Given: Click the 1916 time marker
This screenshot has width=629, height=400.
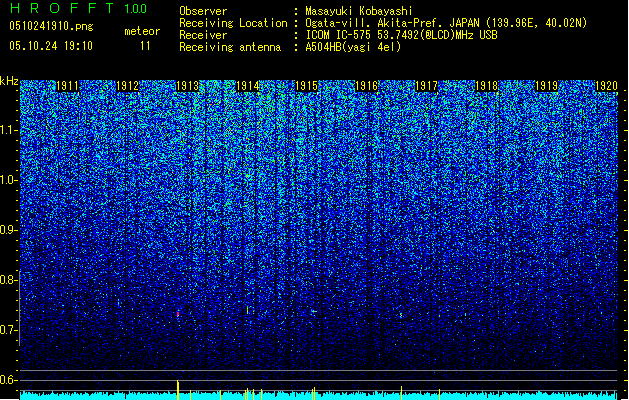Looking at the screenshot, I should coord(367,86).
